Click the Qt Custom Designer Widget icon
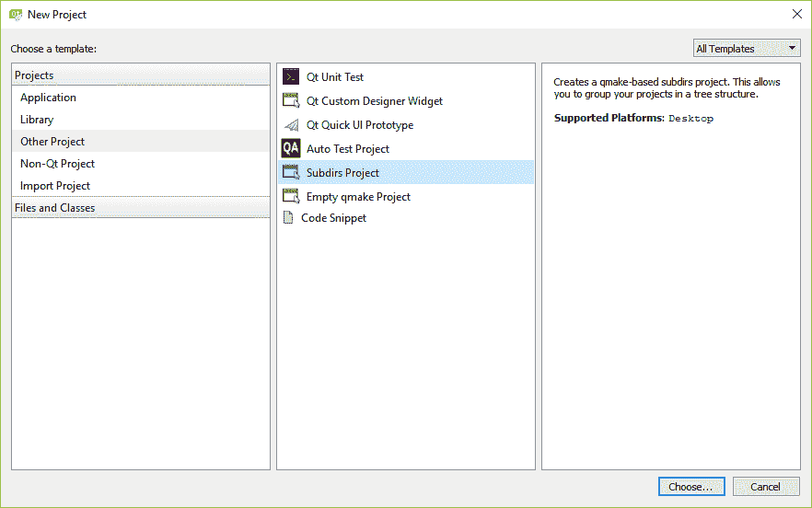The height and width of the screenshot is (508, 812). (291, 101)
